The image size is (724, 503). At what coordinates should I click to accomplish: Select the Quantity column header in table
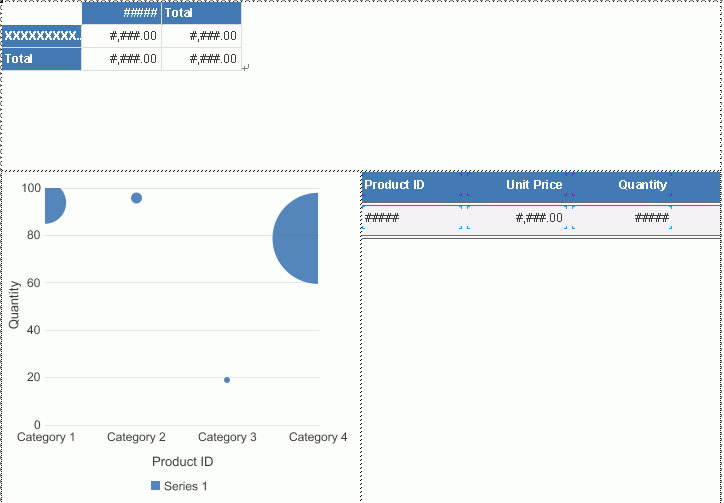pyautogui.click(x=643, y=185)
